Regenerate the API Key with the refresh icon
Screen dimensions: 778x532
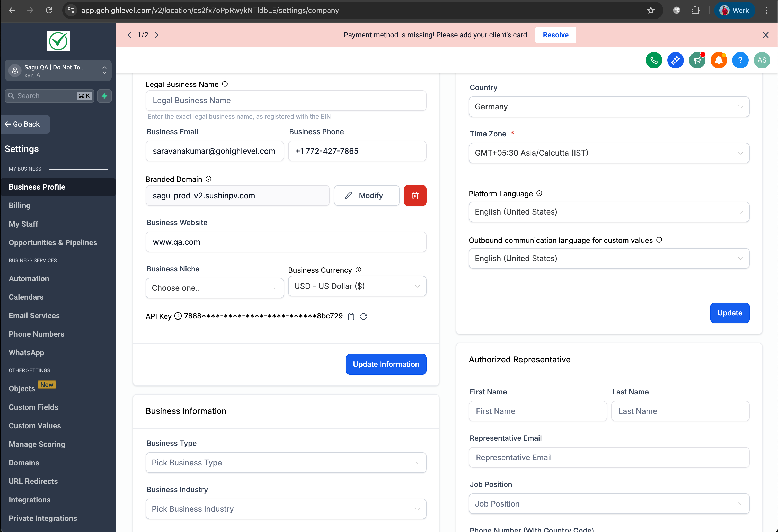click(x=364, y=316)
